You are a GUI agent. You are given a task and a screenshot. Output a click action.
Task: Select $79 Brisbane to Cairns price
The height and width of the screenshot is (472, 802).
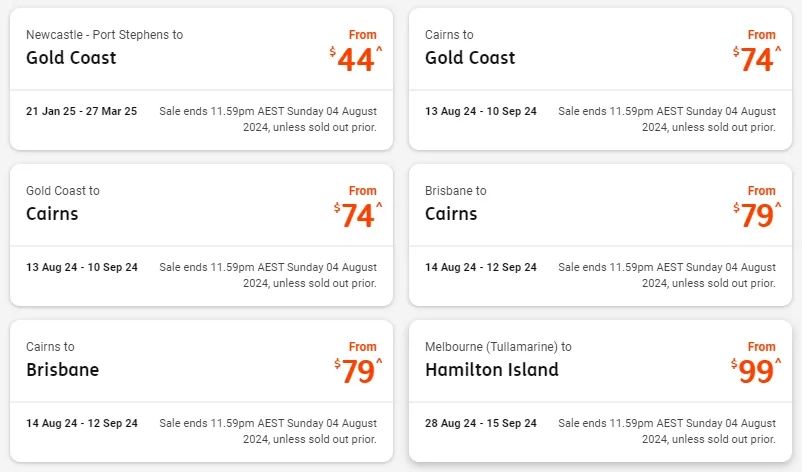pos(757,215)
